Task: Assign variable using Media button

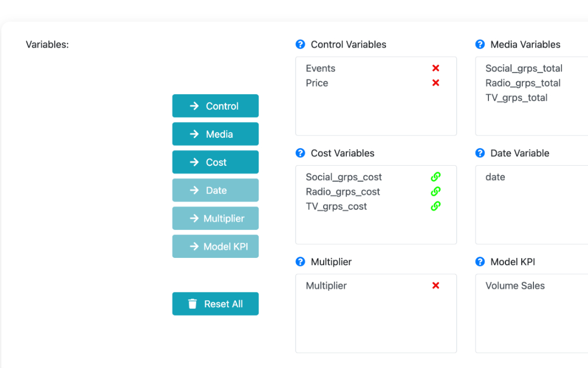Action: coord(215,134)
